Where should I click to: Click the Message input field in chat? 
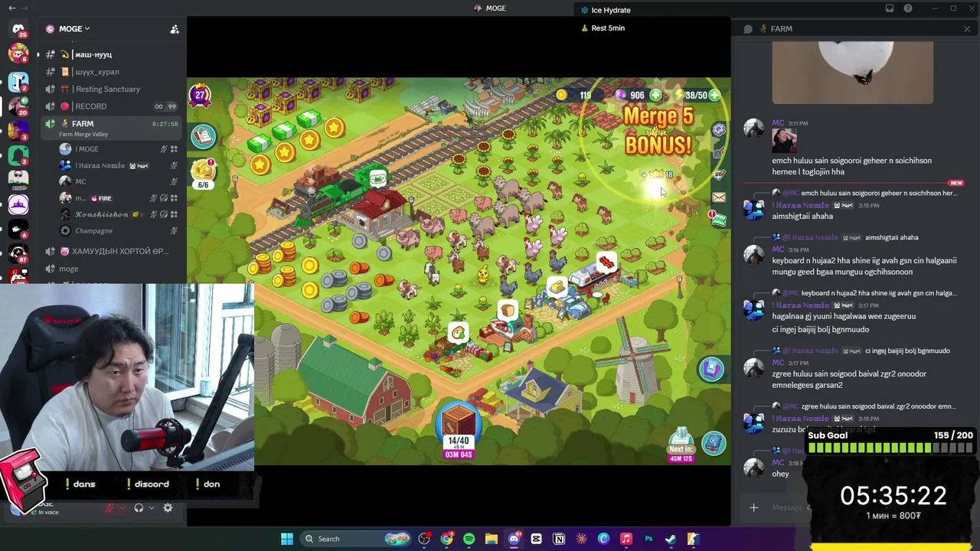(786, 507)
